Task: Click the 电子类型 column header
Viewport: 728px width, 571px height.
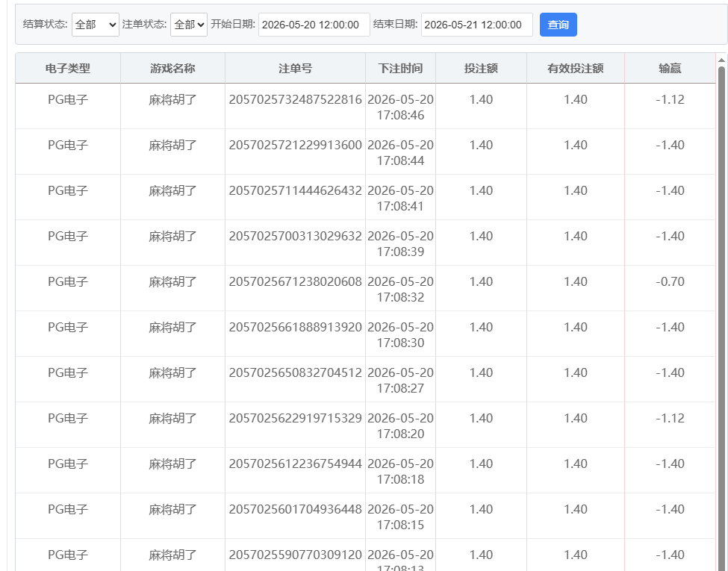Action: (68, 68)
